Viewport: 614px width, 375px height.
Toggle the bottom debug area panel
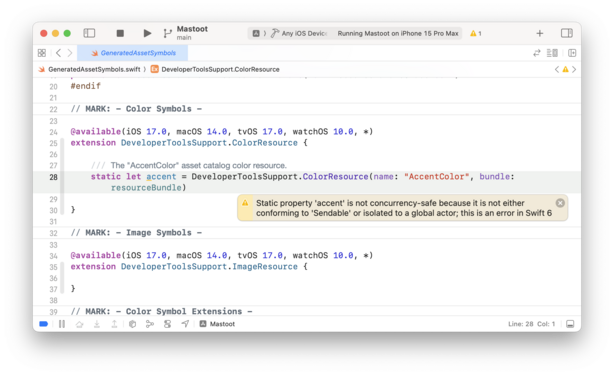(x=570, y=324)
